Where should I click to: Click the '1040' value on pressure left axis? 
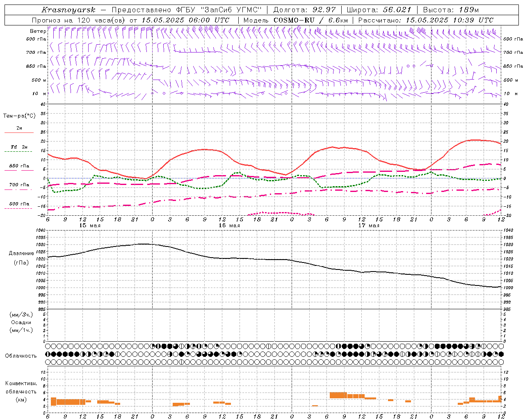pos(41,231)
